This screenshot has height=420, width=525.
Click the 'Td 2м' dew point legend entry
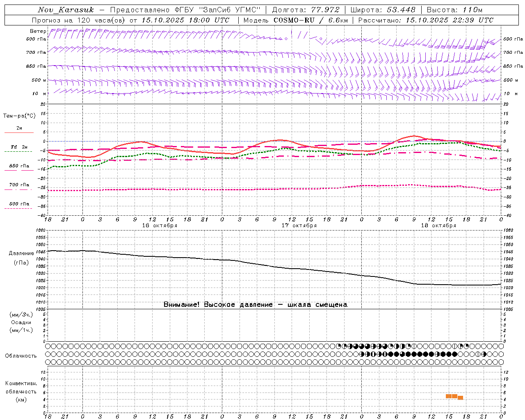pos(19,147)
